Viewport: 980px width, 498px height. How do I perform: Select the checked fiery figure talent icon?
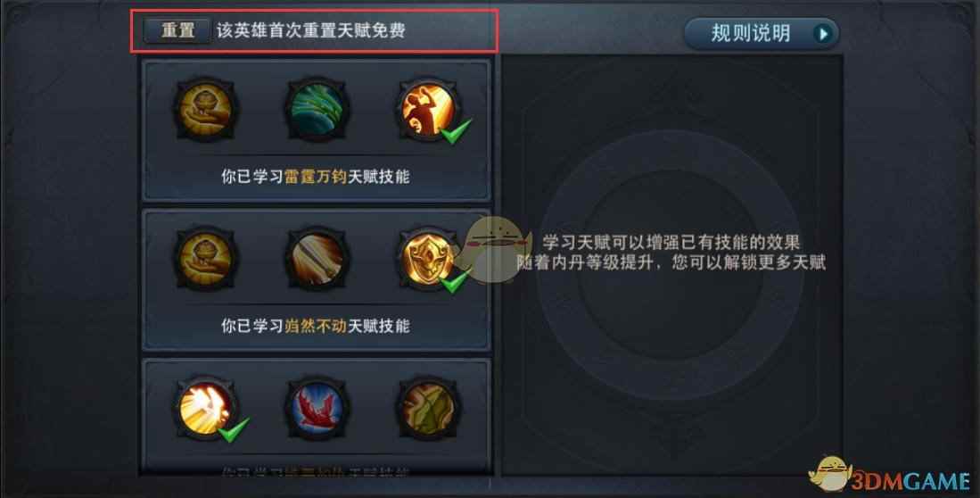428,110
